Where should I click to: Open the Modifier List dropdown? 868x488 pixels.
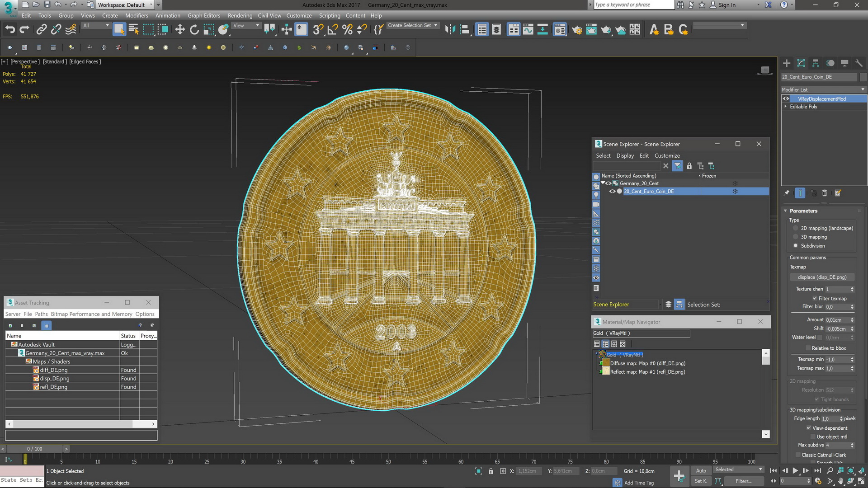point(823,89)
